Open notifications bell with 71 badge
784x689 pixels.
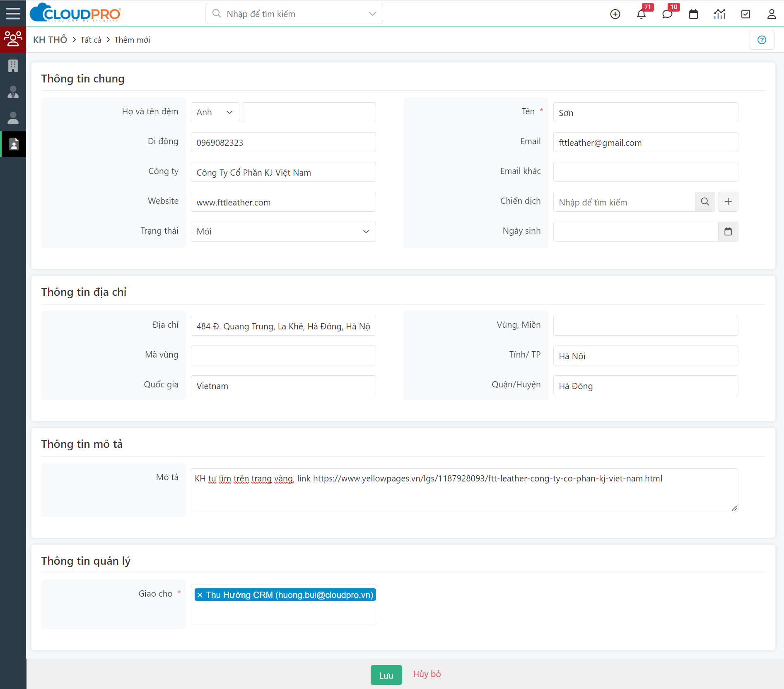641,14
